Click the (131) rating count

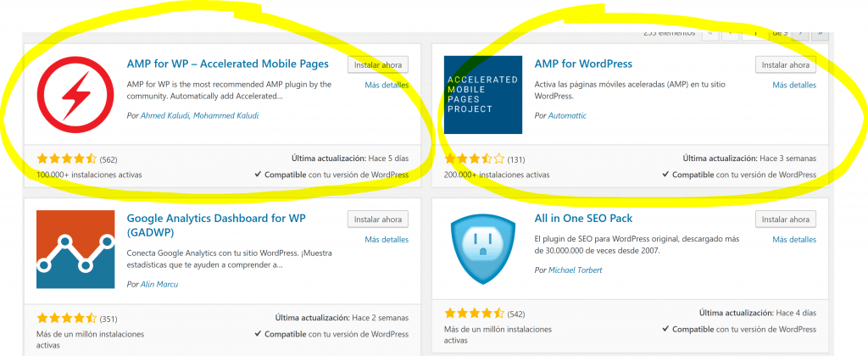516,160
